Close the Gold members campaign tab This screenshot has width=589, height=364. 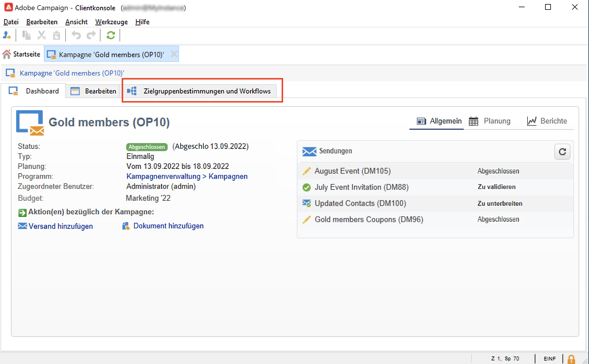point(174,54)
